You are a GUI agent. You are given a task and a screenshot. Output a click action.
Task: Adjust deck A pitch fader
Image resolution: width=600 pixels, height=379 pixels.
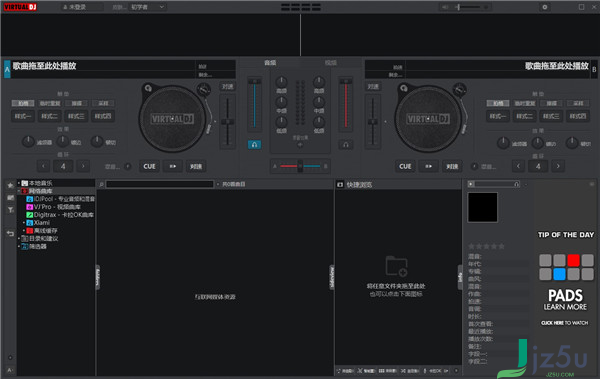pyautogui.click(x=228, y=122)
